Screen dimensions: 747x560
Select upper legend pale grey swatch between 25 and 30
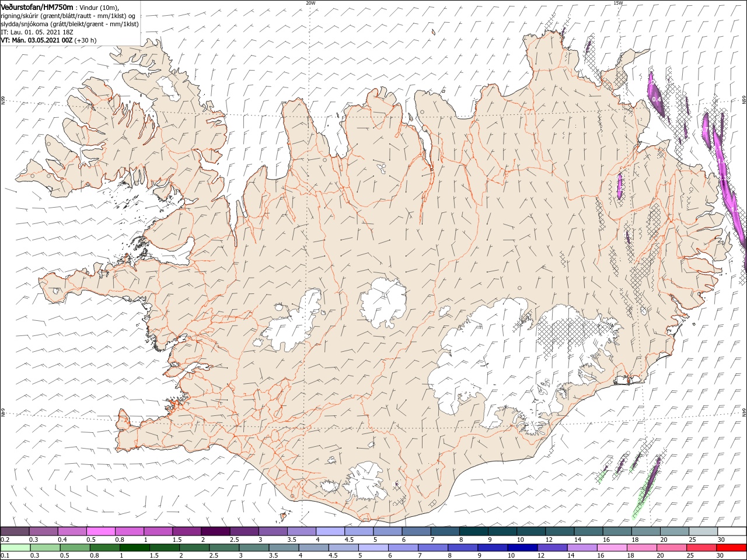click(703, 531)
